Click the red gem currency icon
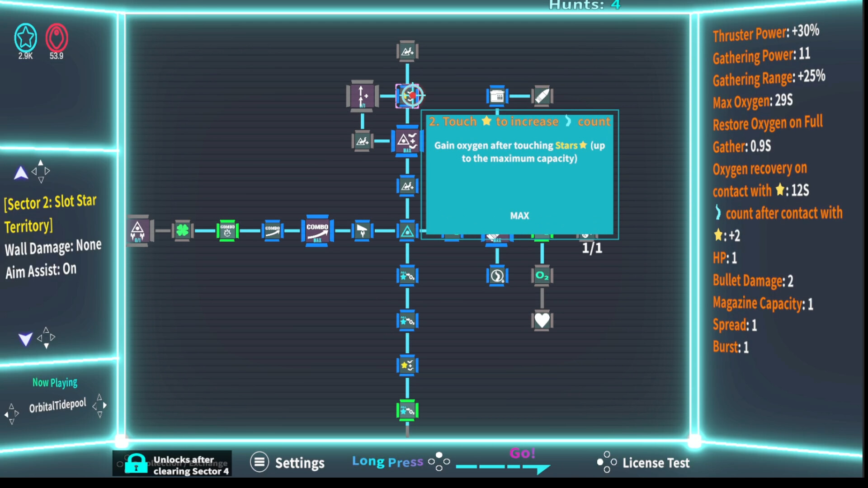 57,38
